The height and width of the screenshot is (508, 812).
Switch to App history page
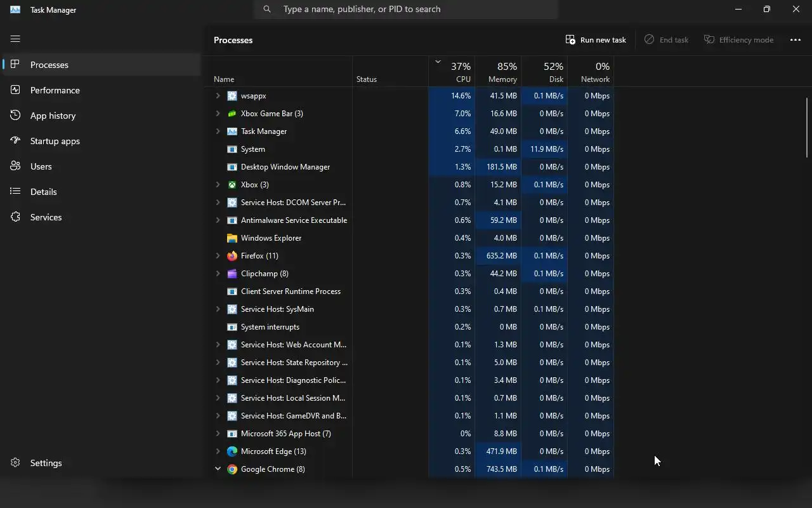tap(101, 116)
